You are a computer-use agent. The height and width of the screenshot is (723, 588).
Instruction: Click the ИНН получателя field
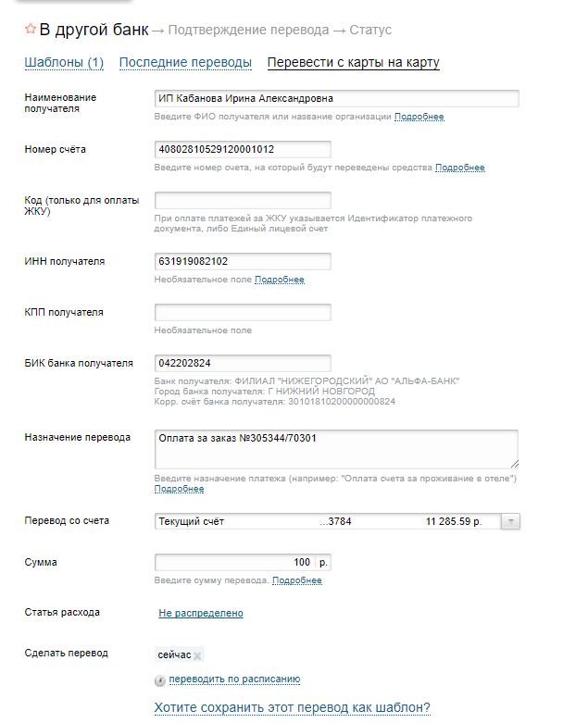[x=243, y=261]
